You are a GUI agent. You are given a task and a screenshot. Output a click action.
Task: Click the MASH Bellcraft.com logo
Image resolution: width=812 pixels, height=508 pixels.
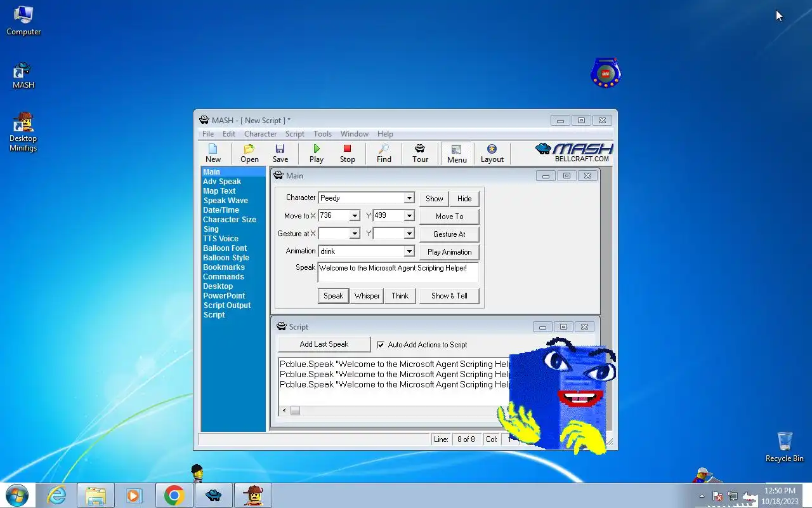pos(575,152)
